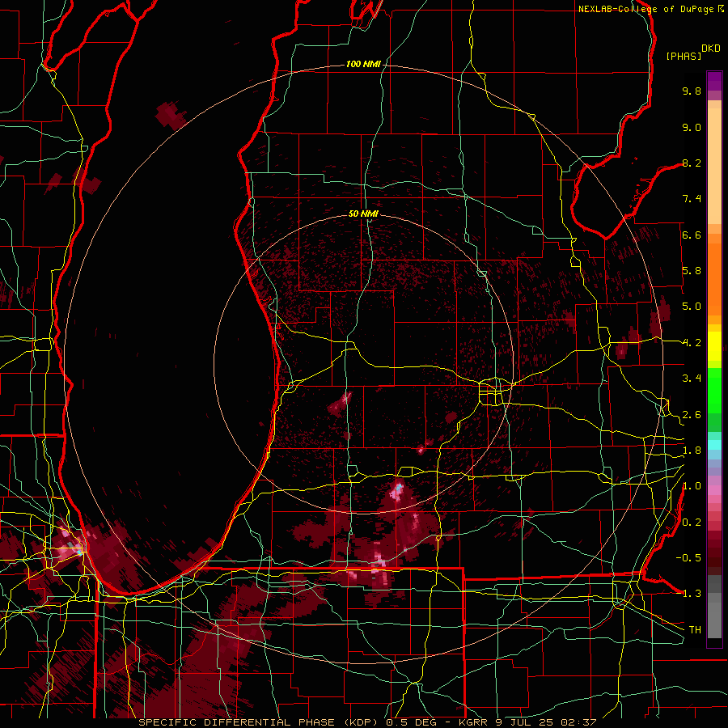Click the 9.0 value on color scale
Viewport: 728px width, 728px height.
click(x=692, y=127)
